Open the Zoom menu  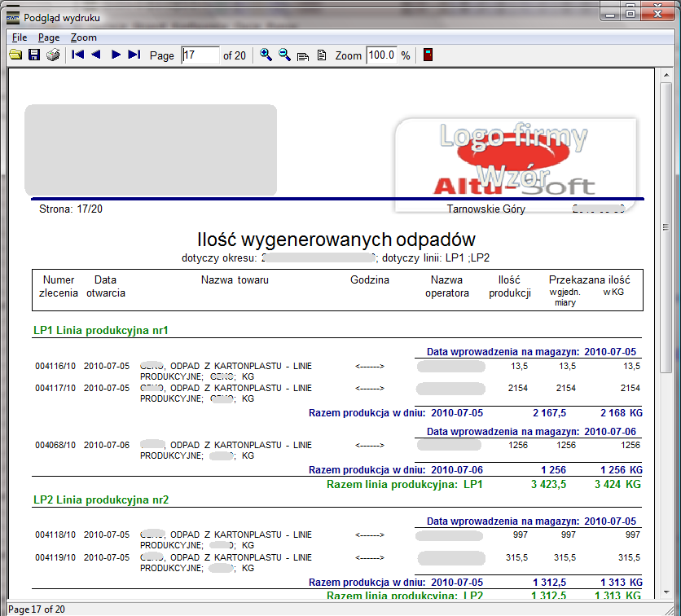click(x=83, y=37)
